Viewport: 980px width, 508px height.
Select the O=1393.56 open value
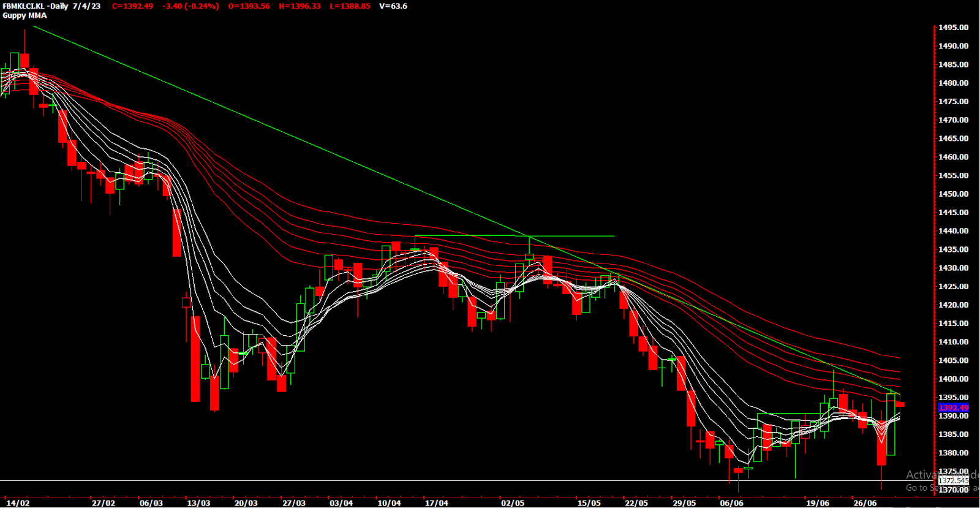(x=249, y=6)
